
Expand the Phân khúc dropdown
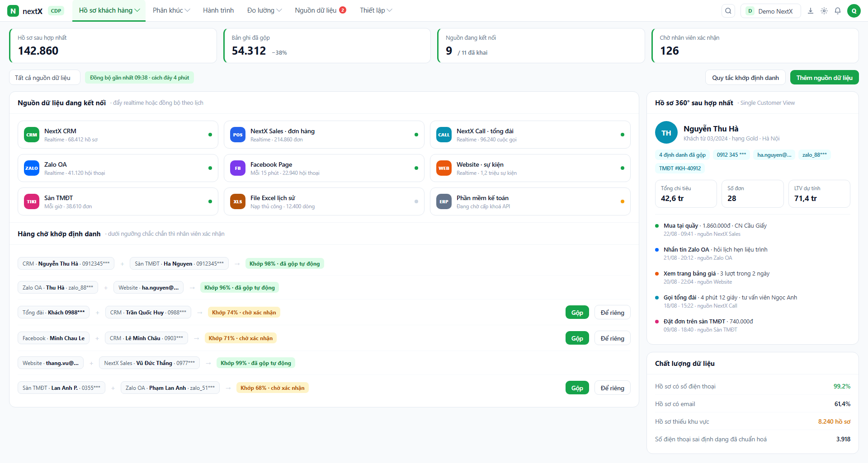pyautogui.click(x=171, y=10)
